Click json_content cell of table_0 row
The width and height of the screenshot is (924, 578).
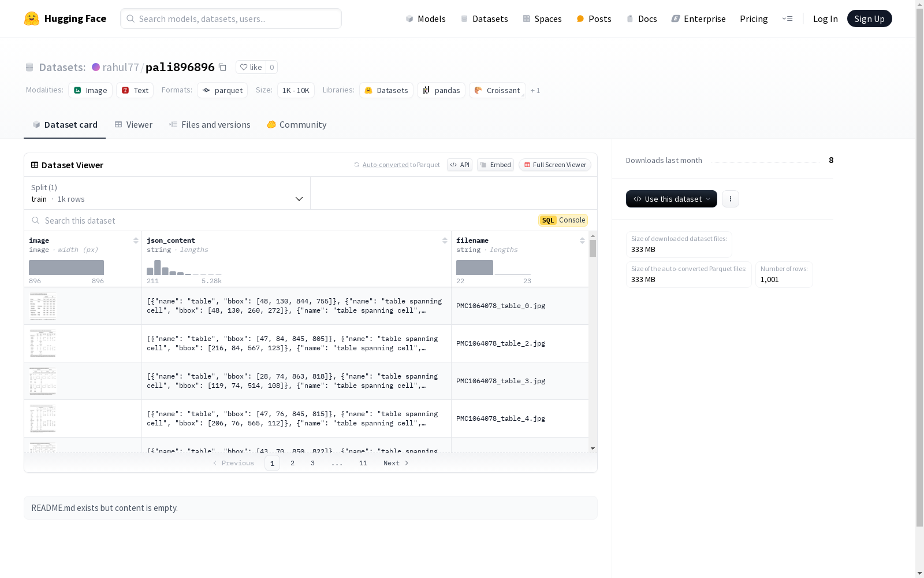click(x=296, y=306)
